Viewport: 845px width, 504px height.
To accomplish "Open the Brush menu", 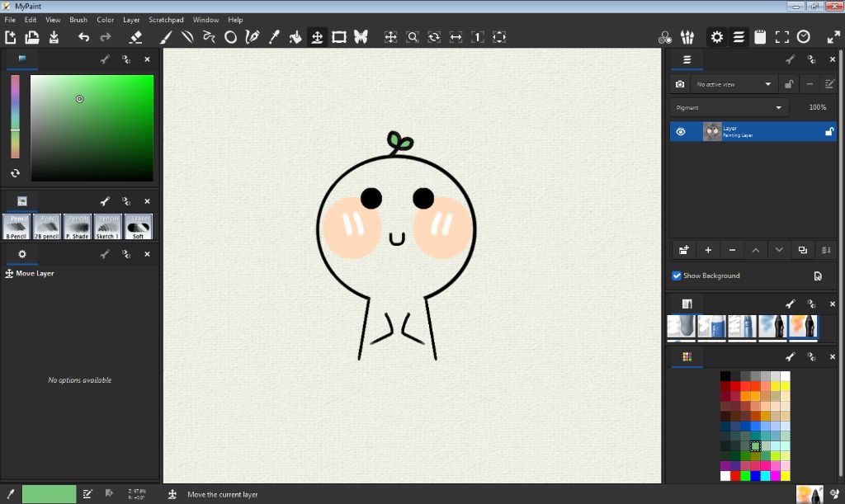I will [78, 20].
